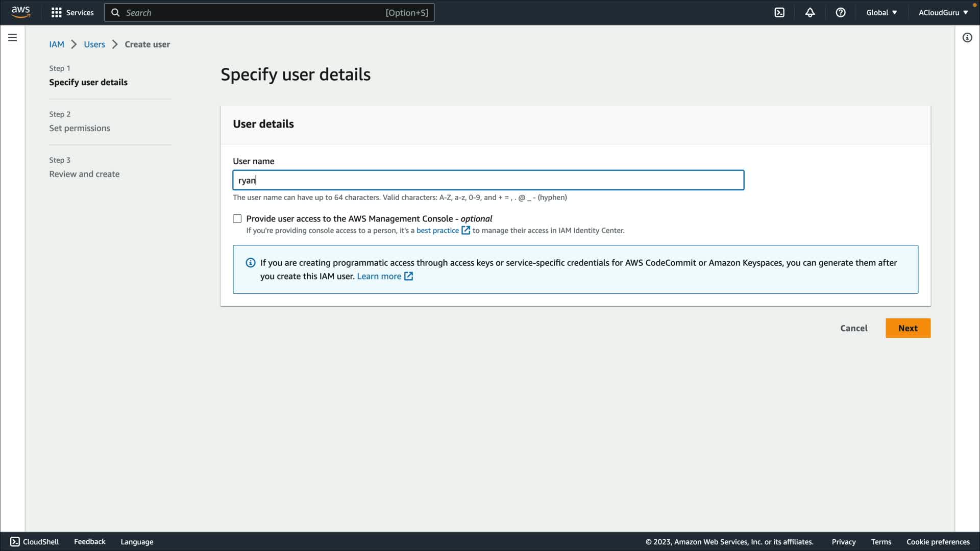Open the best practice external link

437,231
